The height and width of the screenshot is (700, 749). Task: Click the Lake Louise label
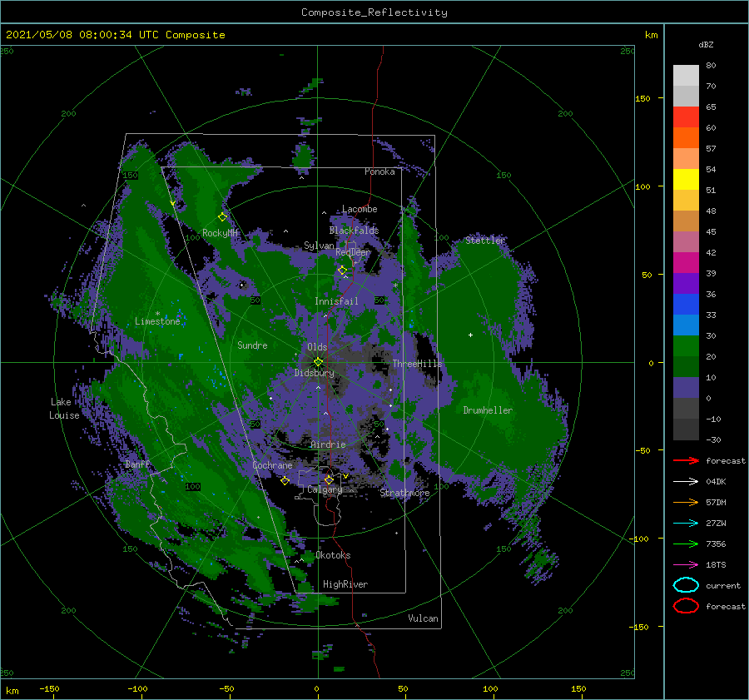(x=64, y=409)
